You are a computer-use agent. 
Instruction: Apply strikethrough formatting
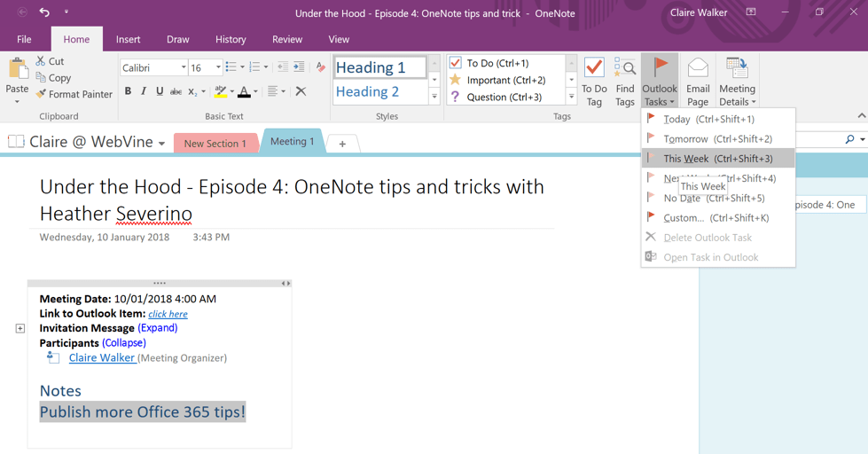(x=176, y=91)
